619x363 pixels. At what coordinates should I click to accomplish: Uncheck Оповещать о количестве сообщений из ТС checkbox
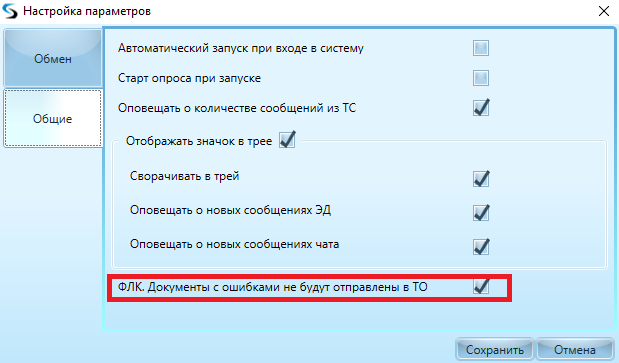click(x=481, y=108)
